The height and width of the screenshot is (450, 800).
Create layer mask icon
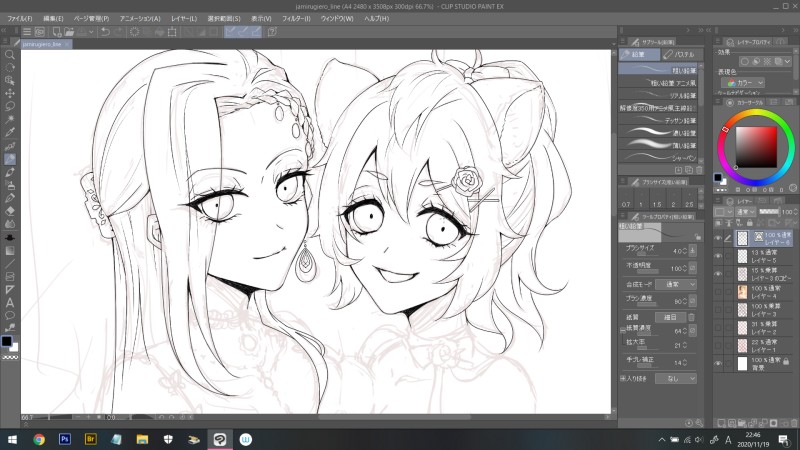point(773,423)
